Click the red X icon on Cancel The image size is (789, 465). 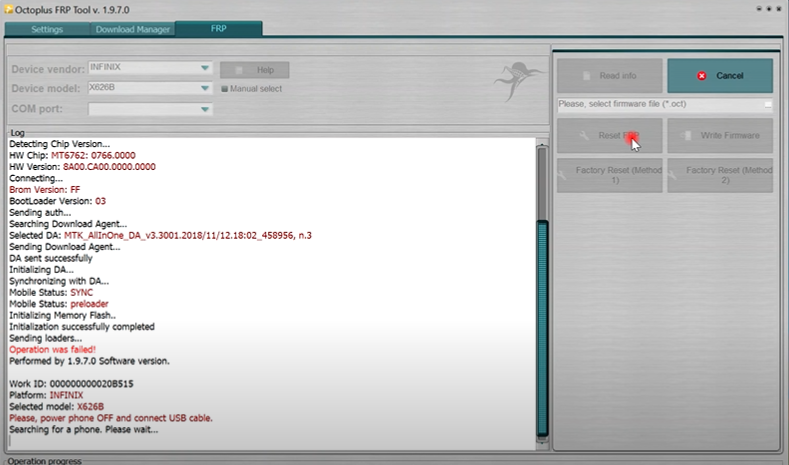click(x=701, y=75)
